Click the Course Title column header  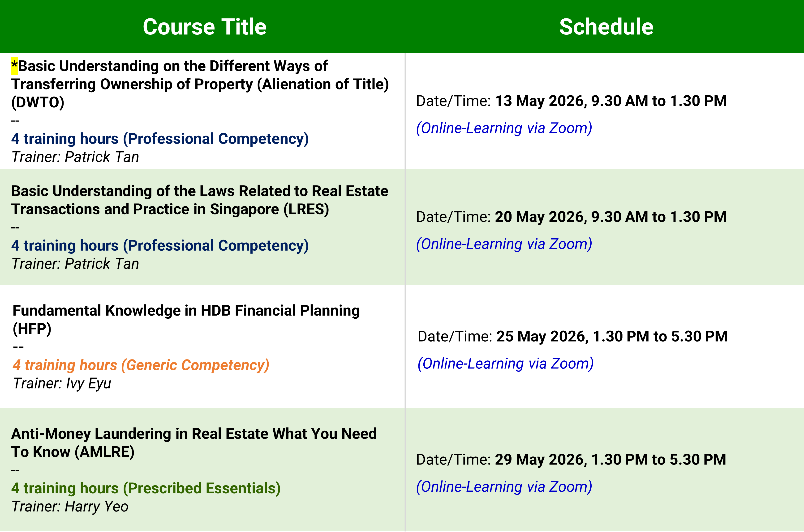coord(204,27)
